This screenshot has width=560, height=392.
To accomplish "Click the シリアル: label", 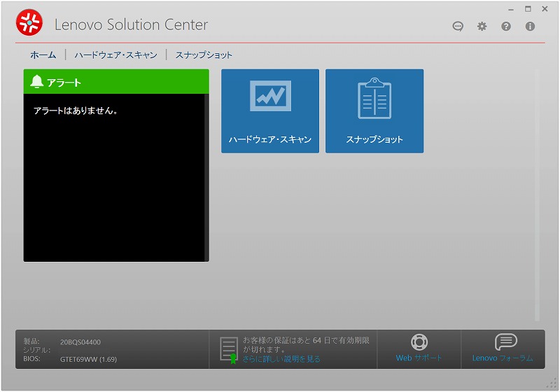I will tap(37, 350).
